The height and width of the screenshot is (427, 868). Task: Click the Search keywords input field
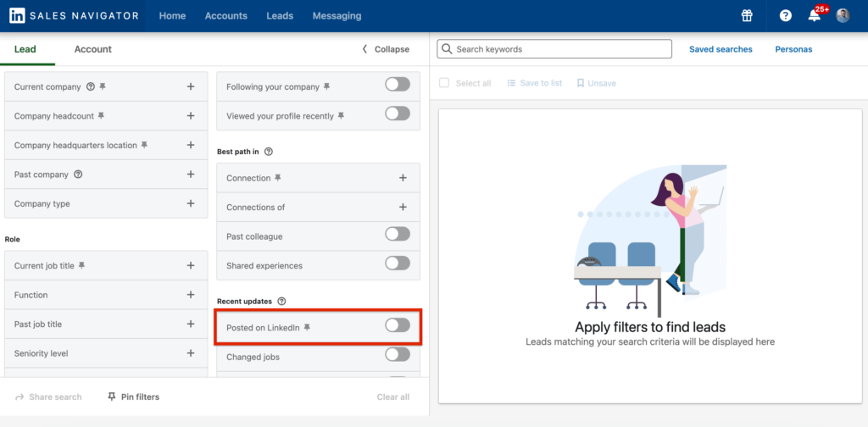[x=554, y=49]
